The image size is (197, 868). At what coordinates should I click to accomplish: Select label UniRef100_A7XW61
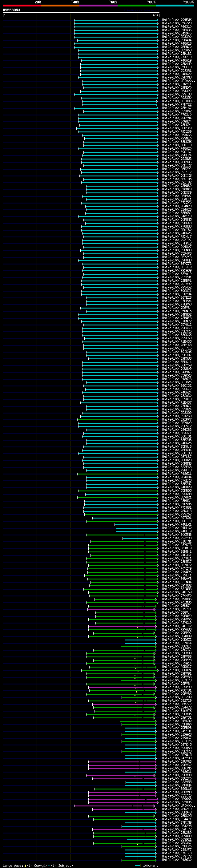pos(177,507)
